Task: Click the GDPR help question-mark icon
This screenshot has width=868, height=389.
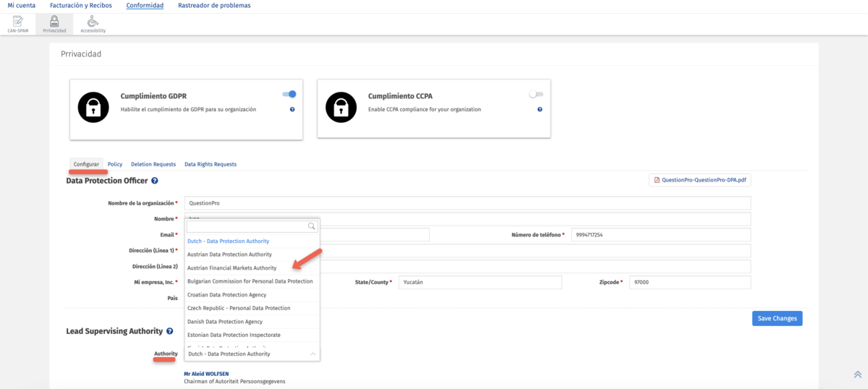Action: [x=292, y=109]
